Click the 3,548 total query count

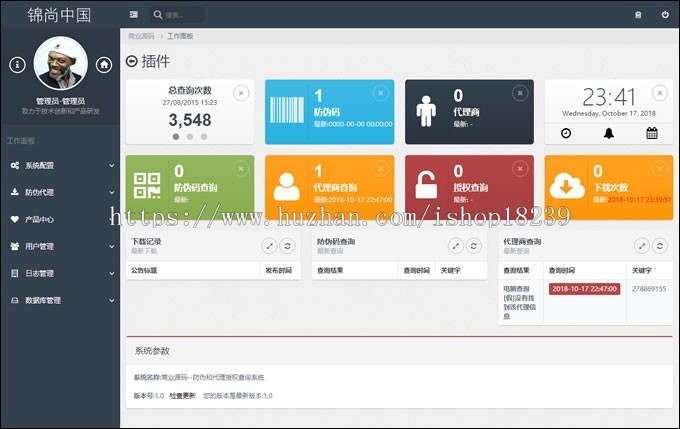[190, 120]
